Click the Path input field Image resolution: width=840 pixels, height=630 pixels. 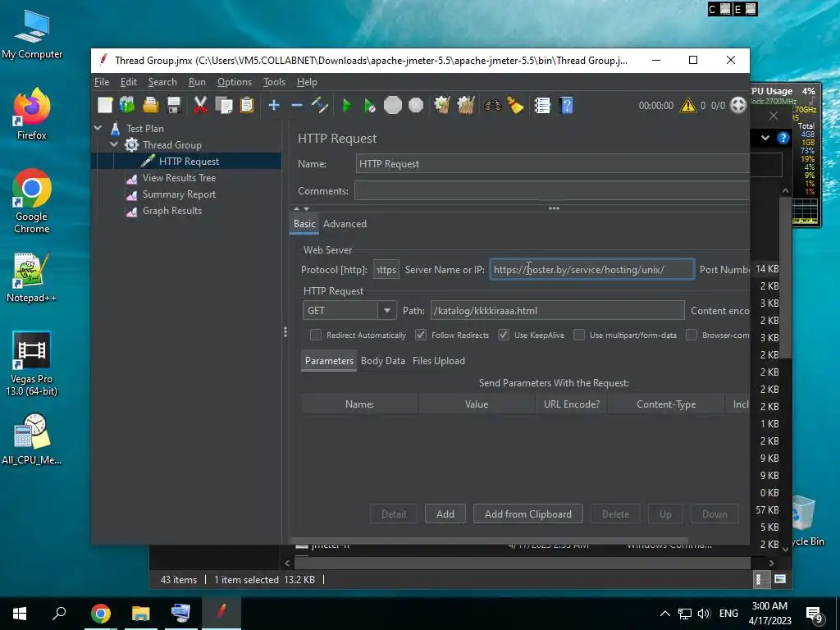(x=557, y=311)
